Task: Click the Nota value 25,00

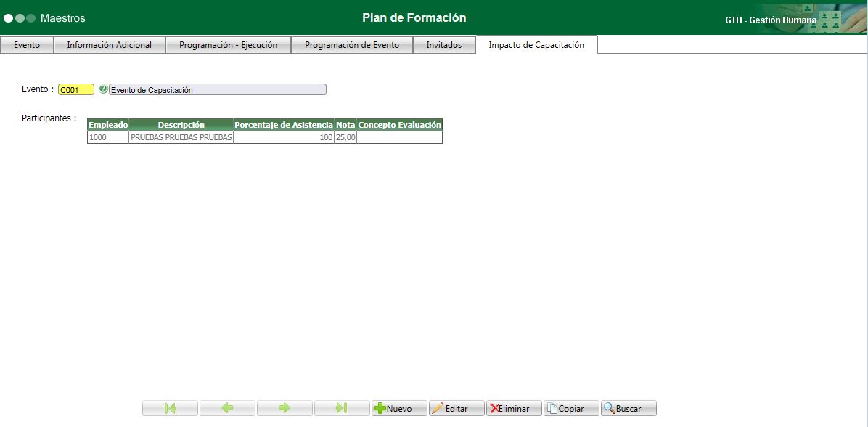Action: coord(345,137)
